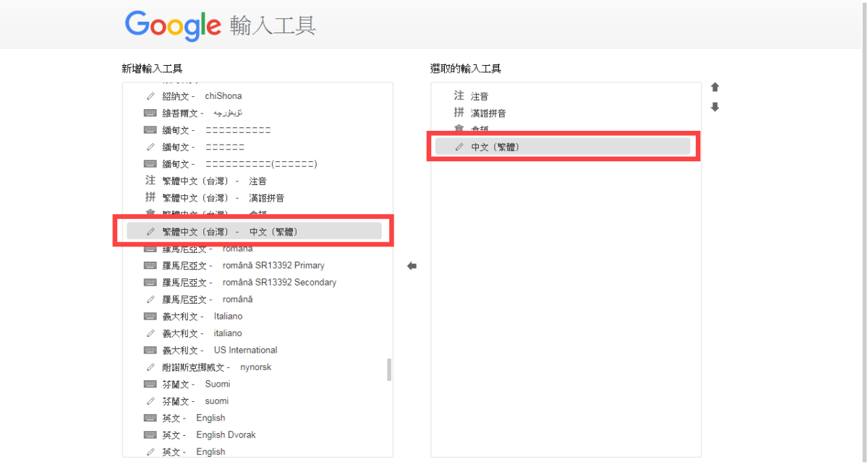Click the 拼 icon in the 新增輸入工具 list
The width and height of the screenshot is (868, 467).
coord(150,197)
